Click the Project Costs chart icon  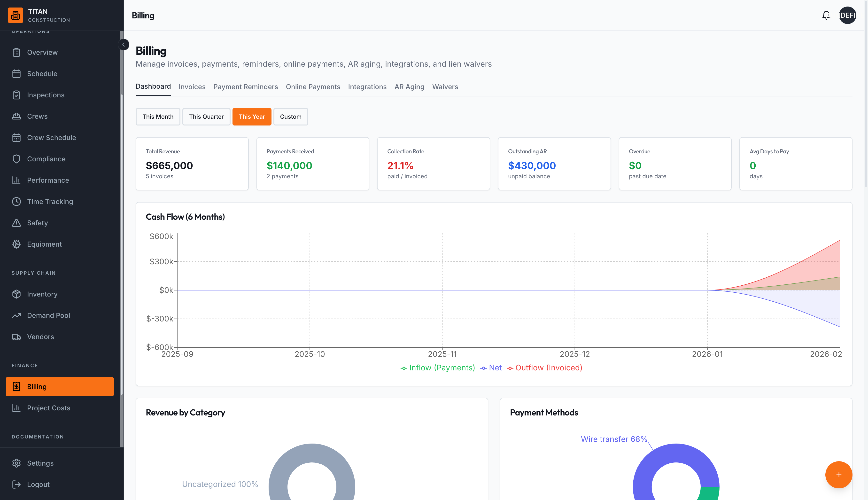pos(16,408)
